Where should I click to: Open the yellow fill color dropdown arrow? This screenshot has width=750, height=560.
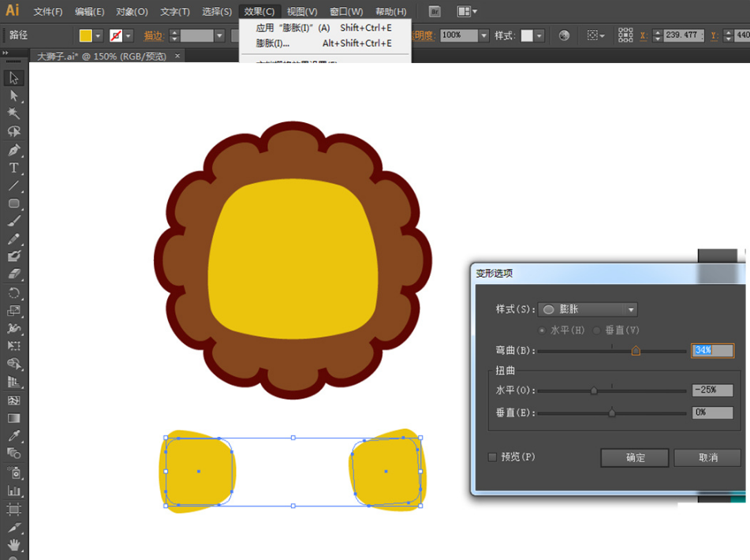click(x=99, y=35)
